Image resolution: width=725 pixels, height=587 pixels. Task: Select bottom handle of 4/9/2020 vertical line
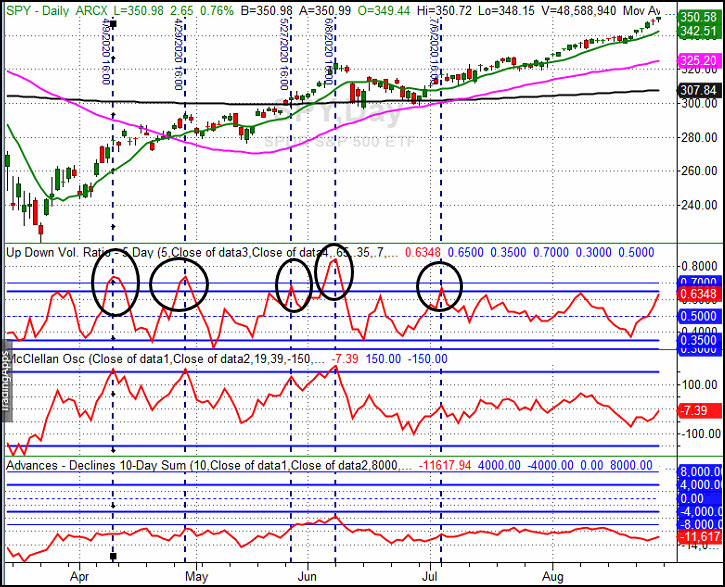(x=113, y=556)
